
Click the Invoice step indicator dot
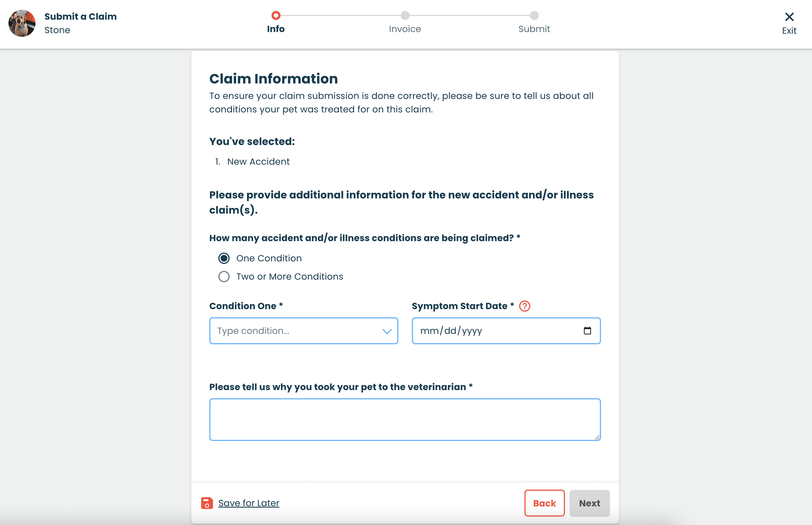pyautogui.click(x=405, y=15)
